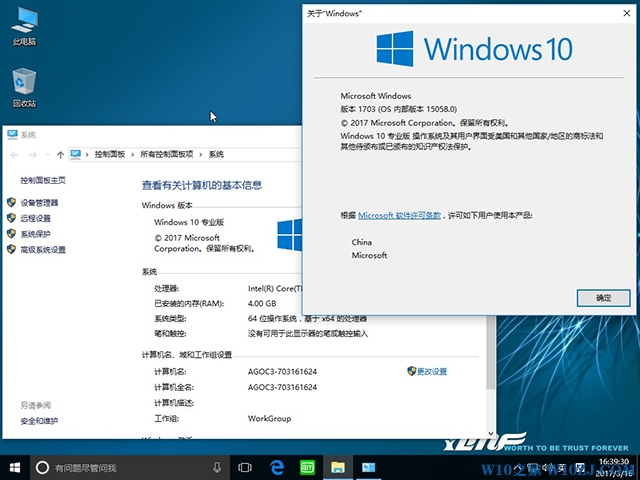
Task: Click 更改设置 (Change settings) link
Action: 432,371
